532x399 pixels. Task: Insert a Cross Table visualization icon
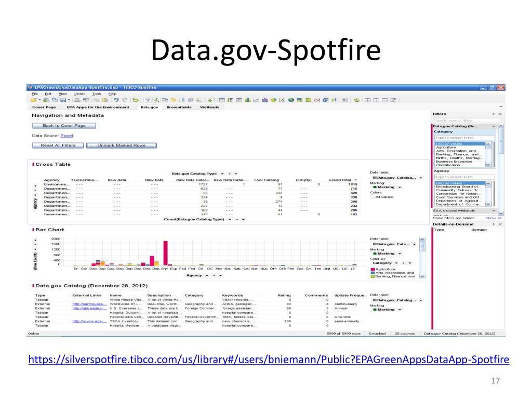(x=230, y=100)
